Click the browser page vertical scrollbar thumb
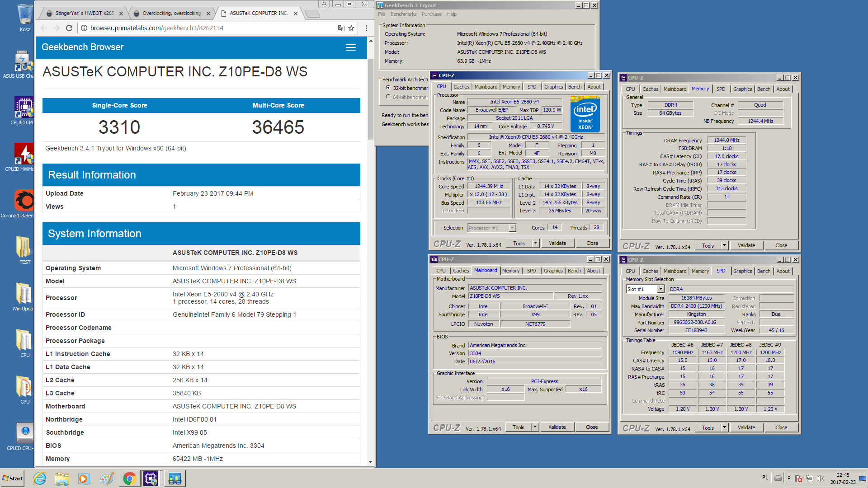 tap(371, 99)
